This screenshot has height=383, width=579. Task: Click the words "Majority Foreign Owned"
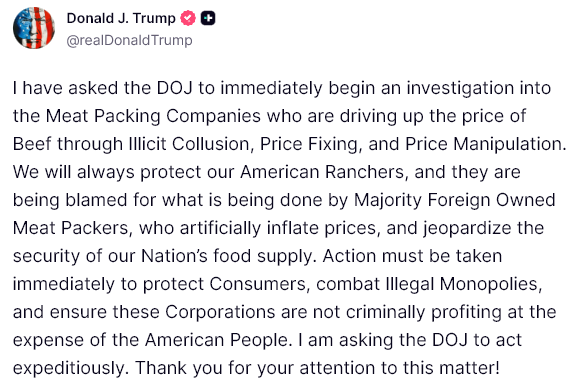pyautogui.click(x=455, y=200)
